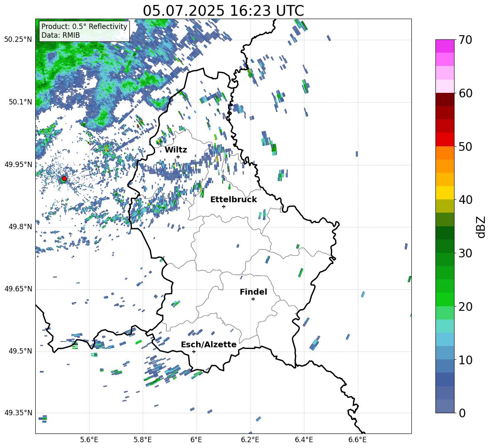Click the yellow colorbar band just above 40
This screenshot has width=491, height=448.
[x=445, y=193]
